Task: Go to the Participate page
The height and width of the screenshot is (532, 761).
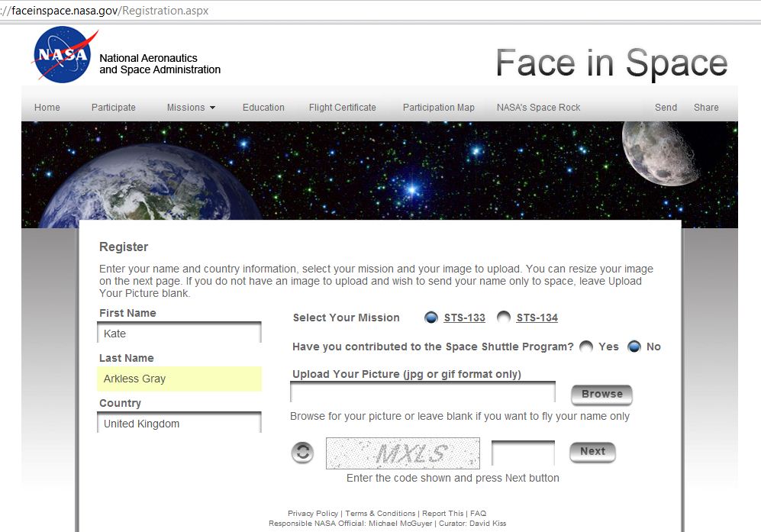Action: pos(114,108)
